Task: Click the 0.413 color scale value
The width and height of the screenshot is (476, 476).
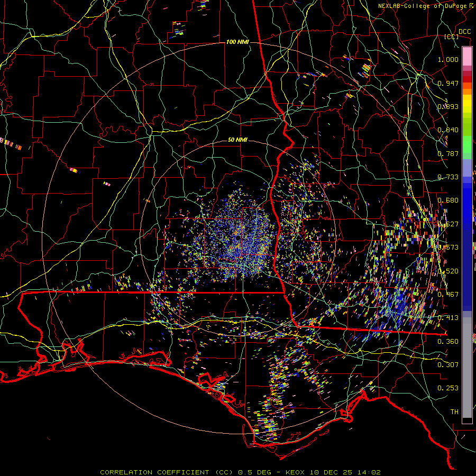Action: tap(448, 318)
